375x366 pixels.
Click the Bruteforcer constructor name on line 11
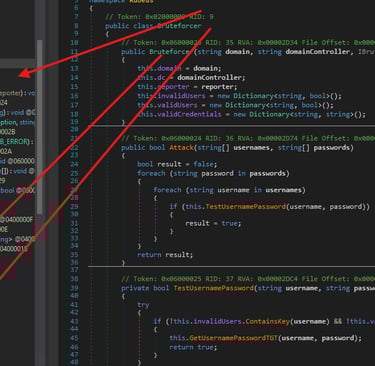click(x=169, y=52)
